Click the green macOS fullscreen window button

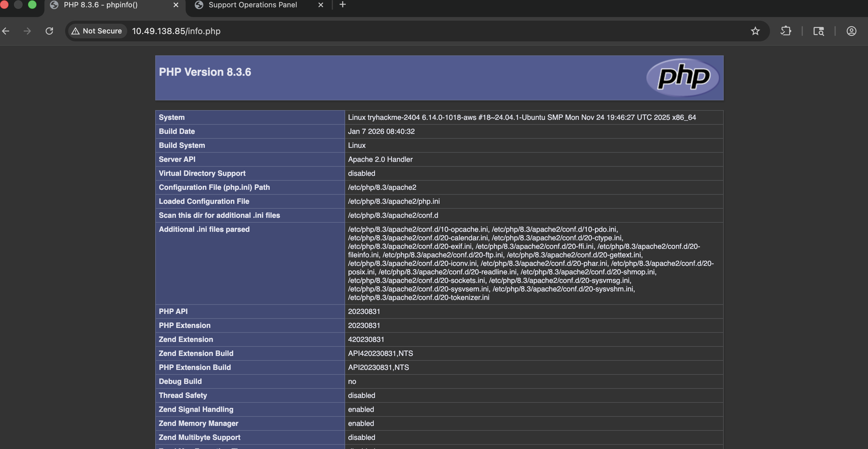tap(32, 4)
